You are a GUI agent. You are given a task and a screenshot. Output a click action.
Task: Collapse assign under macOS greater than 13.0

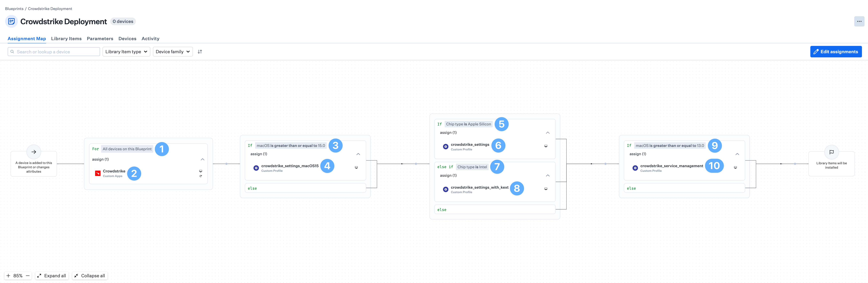(x=737, y=154)
